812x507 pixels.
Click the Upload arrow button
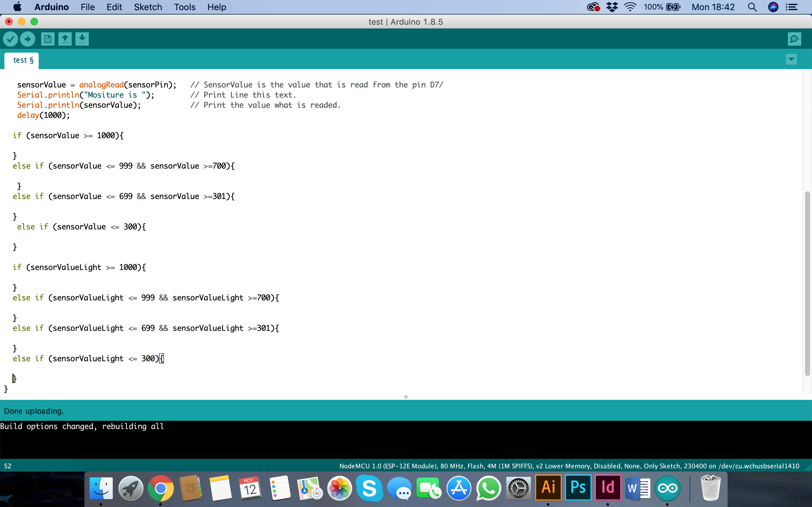pyautogui.click(x=28, y=39)
